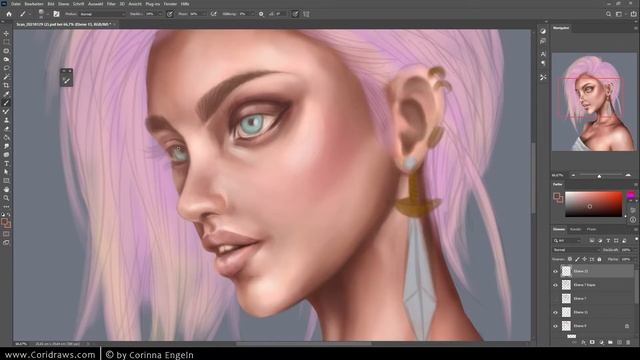The width and height of the screenshot is (640, 360).
Task: Open the search magnifier at top right
Action: (x=608, y=14)
